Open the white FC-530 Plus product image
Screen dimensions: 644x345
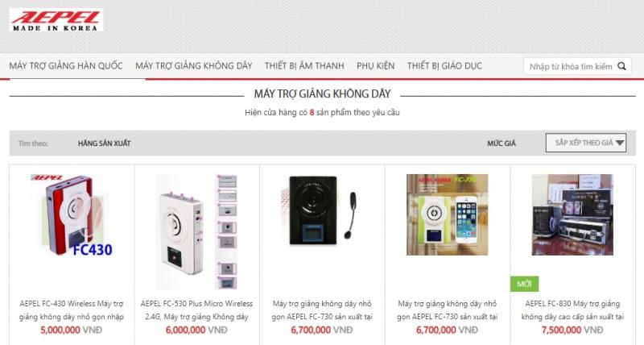coord(196,231)
